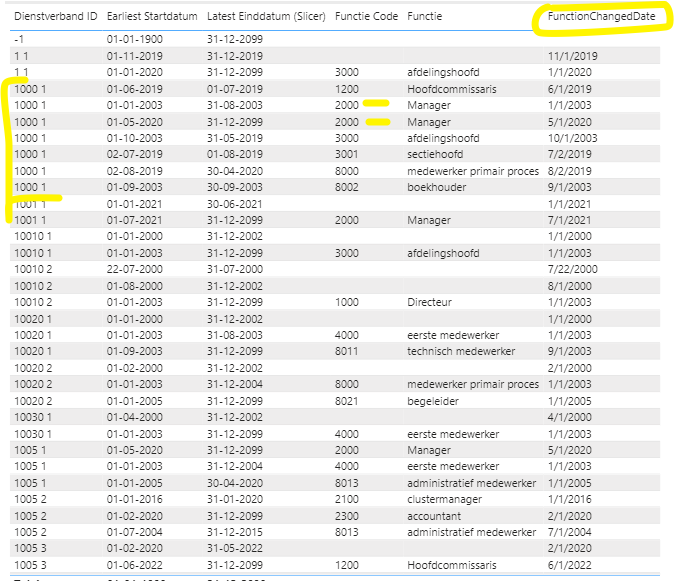
Task: Select the sectiehoofd cell
Action: (x=437, y=154)
